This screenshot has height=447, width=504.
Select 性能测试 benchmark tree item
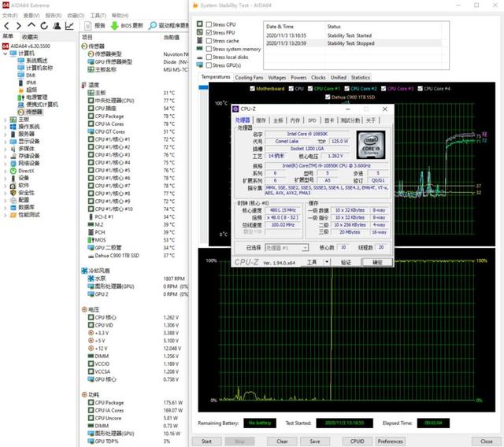(25, 215)
